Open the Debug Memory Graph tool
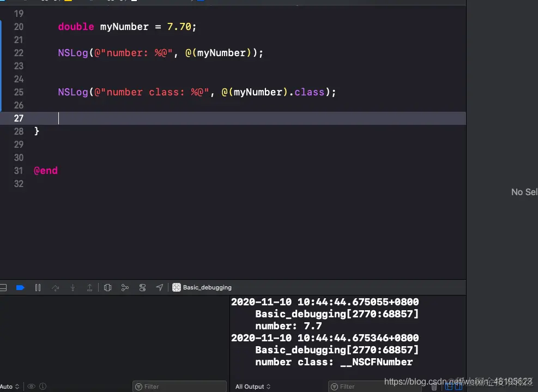The image size is (538, 392). click(125, 288)
